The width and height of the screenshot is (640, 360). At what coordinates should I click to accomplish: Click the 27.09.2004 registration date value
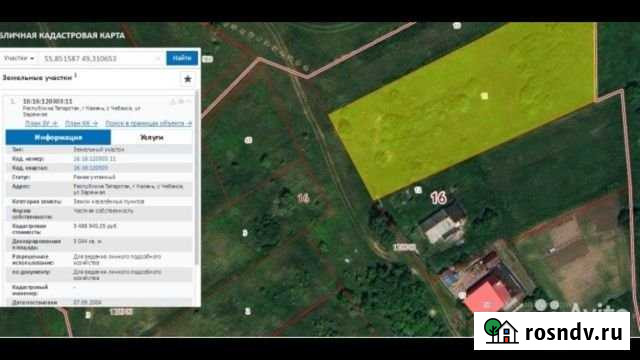point(87,302)
